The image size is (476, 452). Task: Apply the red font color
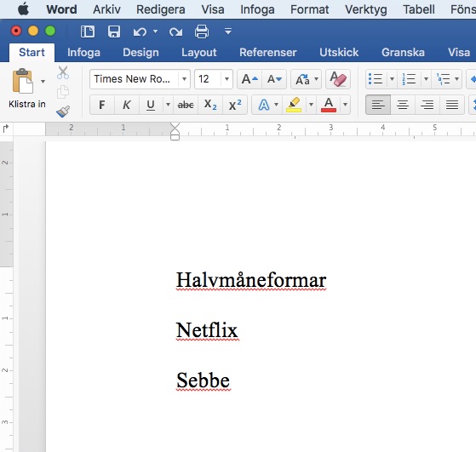pyautogui.click(x=329, y=105)
